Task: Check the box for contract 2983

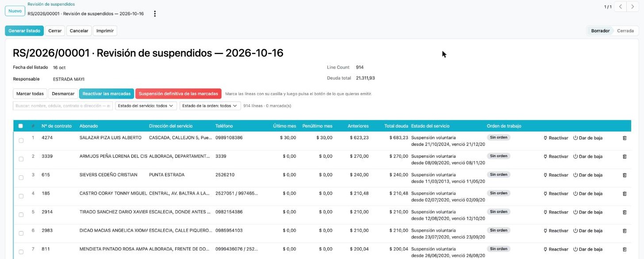Action: [21, 234]
